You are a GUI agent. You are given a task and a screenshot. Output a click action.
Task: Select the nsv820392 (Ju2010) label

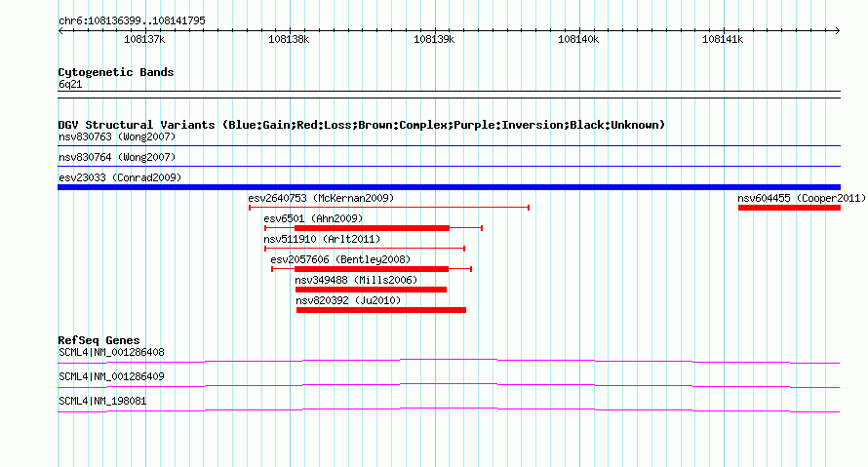(348, 300)
